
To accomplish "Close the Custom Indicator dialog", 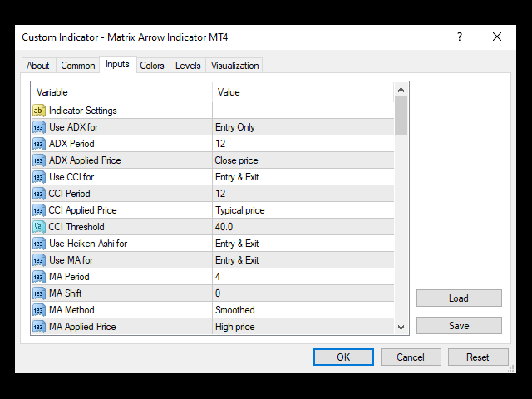I will coord(497,37).
